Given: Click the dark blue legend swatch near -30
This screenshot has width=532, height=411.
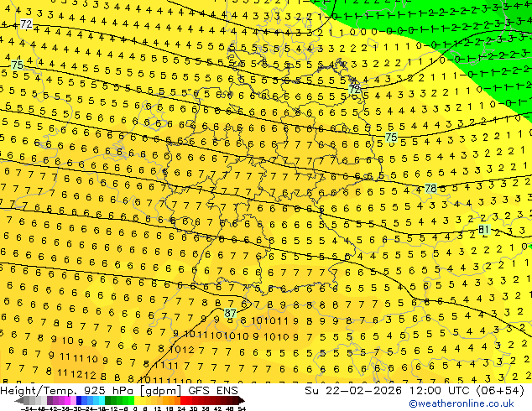Looking at the screenshot, I should pyautogui.click(x=79, y=400).
